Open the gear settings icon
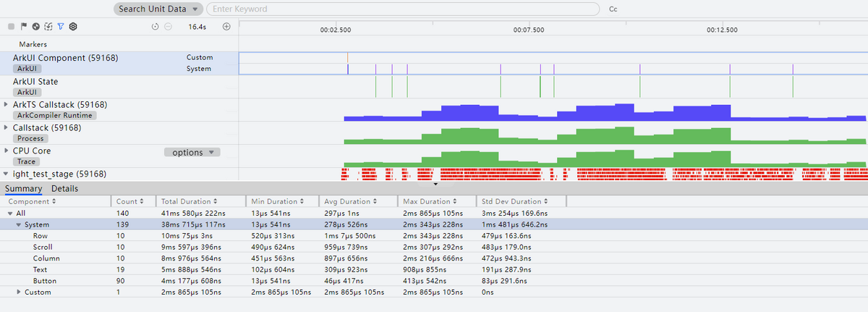868x312 pixels. (x=73, y=26)
